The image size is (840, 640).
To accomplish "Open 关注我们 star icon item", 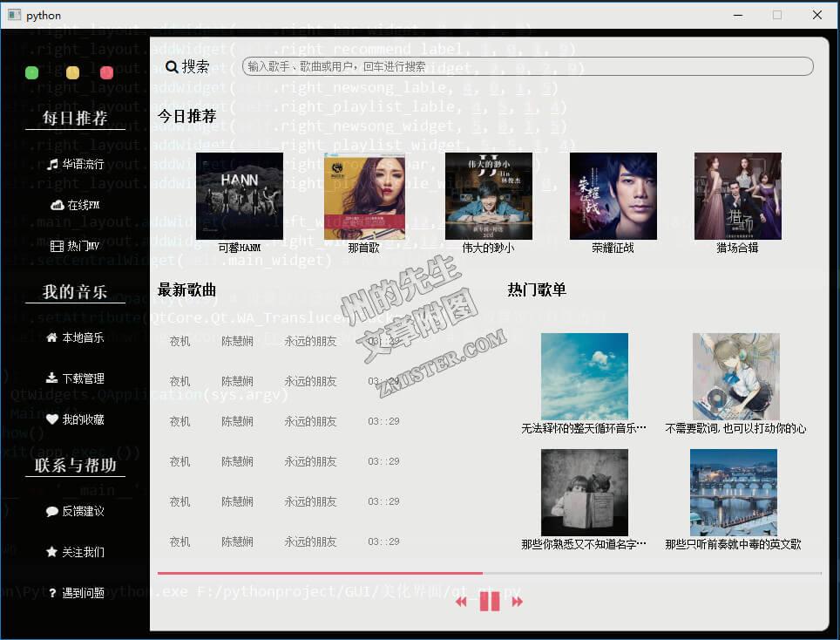I will coord(75,552).
